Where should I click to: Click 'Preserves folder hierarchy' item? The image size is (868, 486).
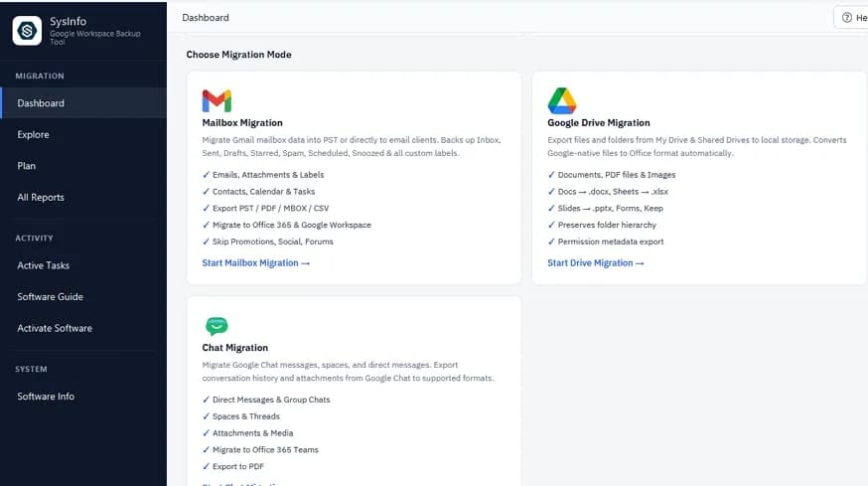(x=602, y=225)
